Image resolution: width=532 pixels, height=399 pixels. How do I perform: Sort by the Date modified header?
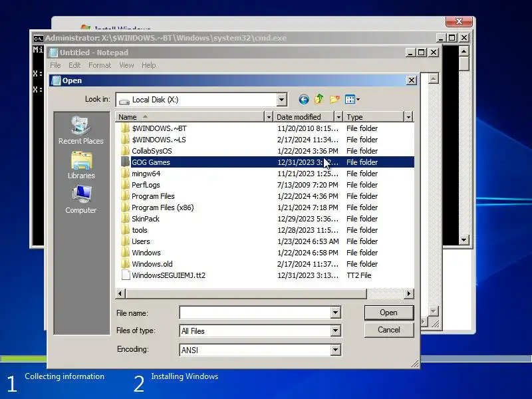[x=304, y=117]
